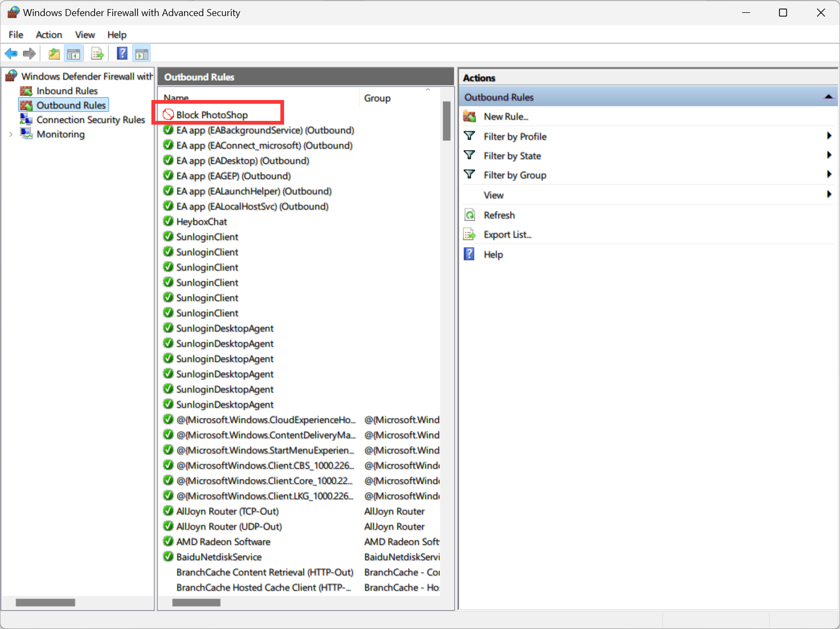Viewport: 840px width, 629px height.
Task: Open the View menu in menu bar
Action: 85,35
